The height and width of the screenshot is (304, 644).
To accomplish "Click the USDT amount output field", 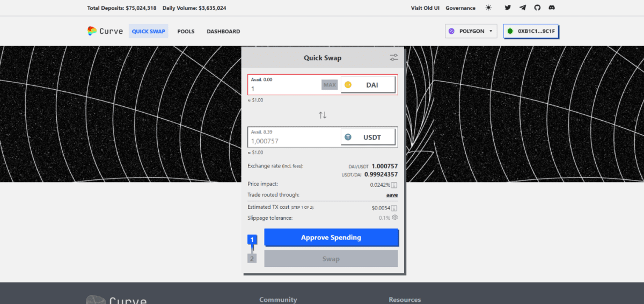I will (x=294, y=141).
